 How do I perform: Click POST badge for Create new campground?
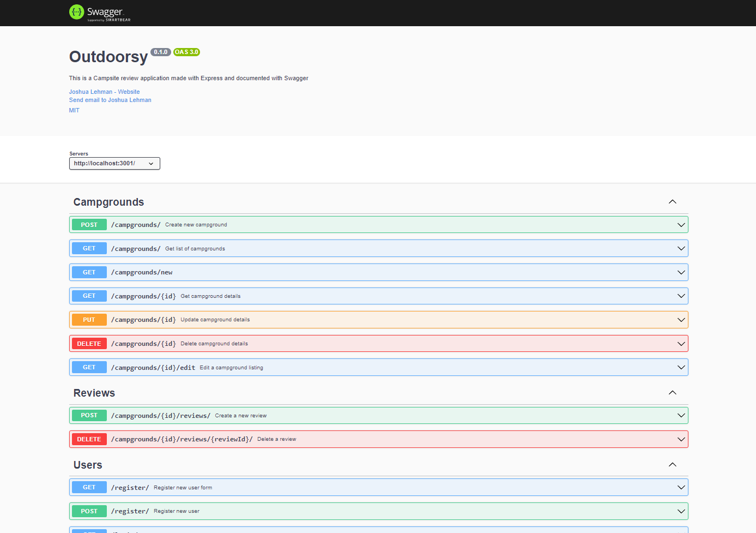pos(89,225)
